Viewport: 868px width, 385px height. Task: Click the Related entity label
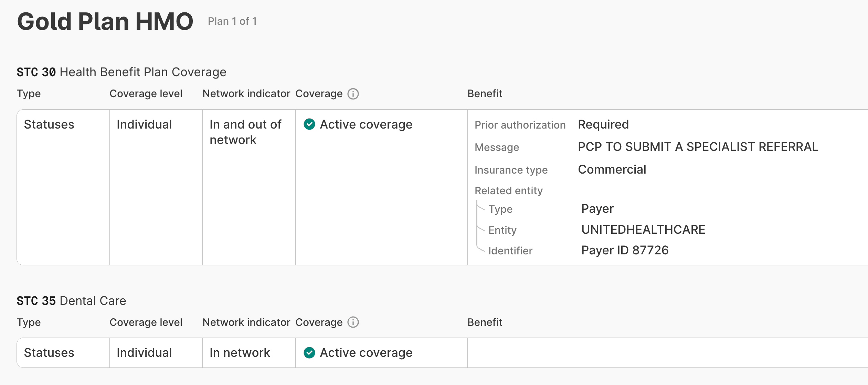tap(509, 191)
